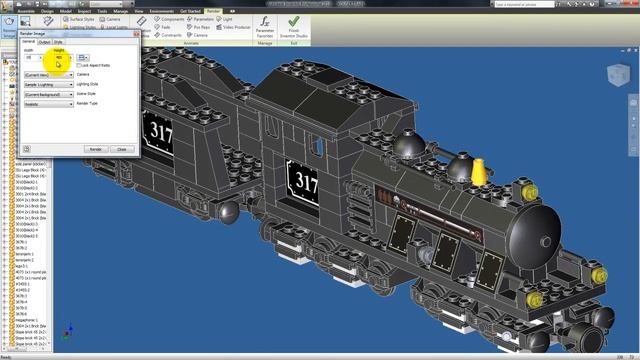This screenshot has height=360, width=640.
Task: Expand the 3010(black):1 tree node
Action: 5,182
